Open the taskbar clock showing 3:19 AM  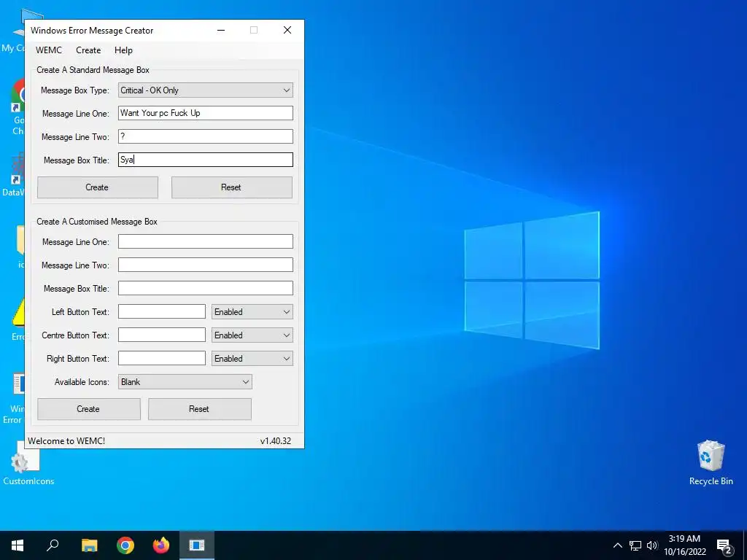(x=685, y=545)
